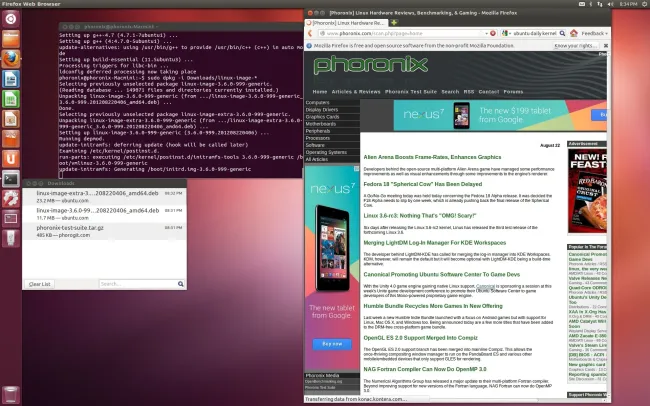Open the RSS item in Phoronix navigation
Viewport: 650px width, 406px height.
(468, 92)
